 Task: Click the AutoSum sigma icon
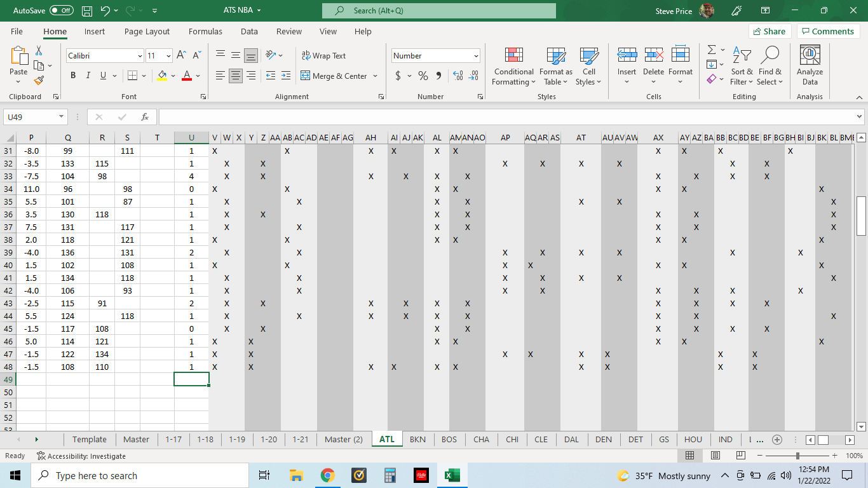(712, 50)
